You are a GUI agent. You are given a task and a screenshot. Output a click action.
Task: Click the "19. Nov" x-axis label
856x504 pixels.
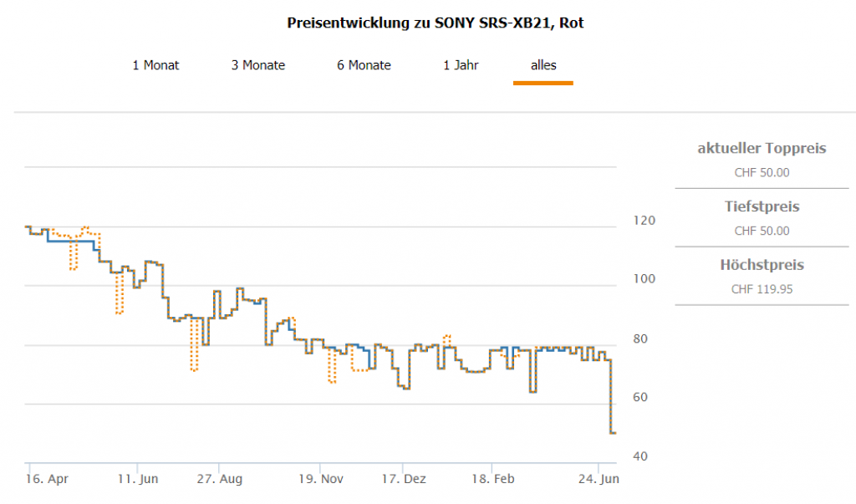[321, 480]
